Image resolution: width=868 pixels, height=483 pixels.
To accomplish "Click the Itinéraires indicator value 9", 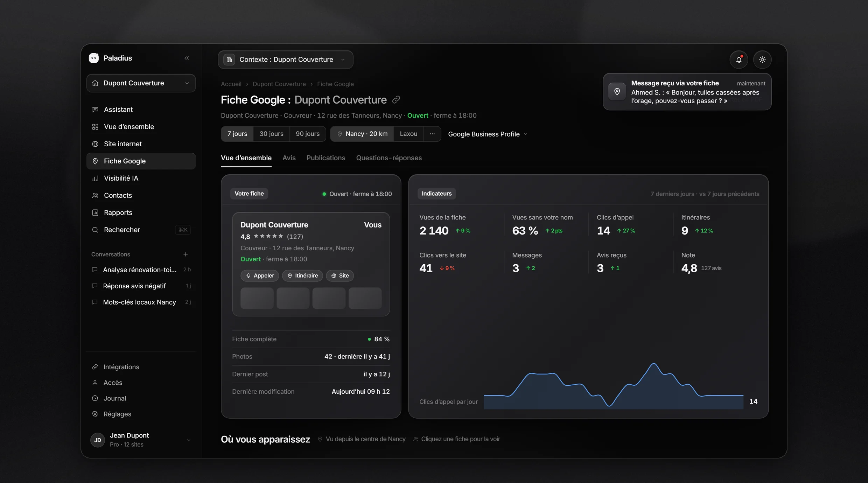I will (685, 231).
